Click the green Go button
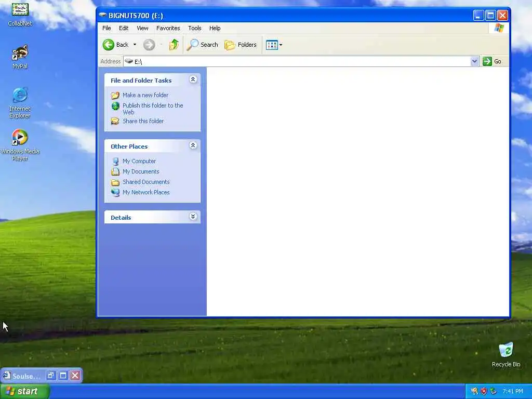 493,61
